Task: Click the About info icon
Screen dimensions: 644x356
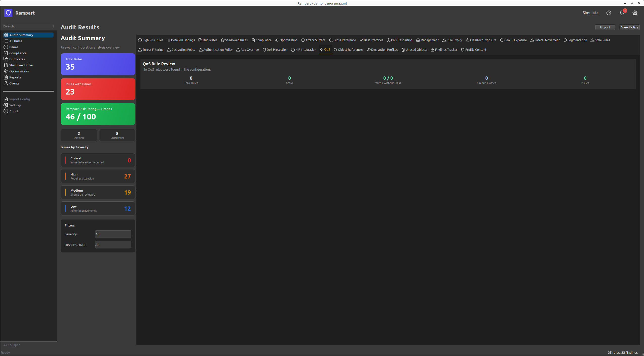Action: pyautogui.click(x=6, y=111)
